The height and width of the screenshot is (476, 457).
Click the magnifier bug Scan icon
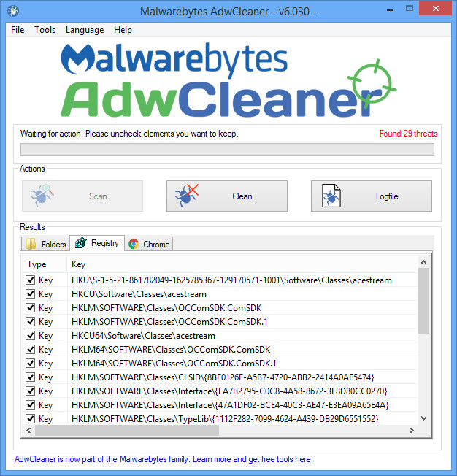[42, 196]
